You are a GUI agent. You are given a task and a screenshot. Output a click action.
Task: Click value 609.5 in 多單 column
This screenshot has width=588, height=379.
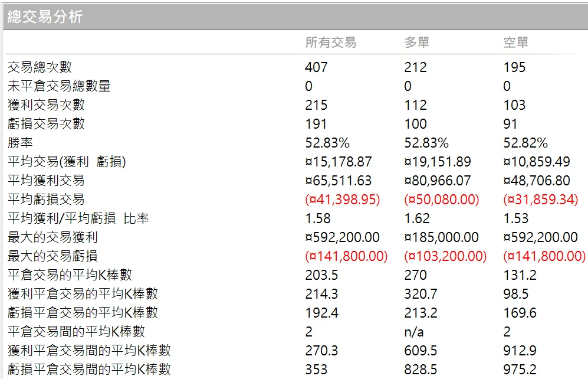click(x=421, y=351)
